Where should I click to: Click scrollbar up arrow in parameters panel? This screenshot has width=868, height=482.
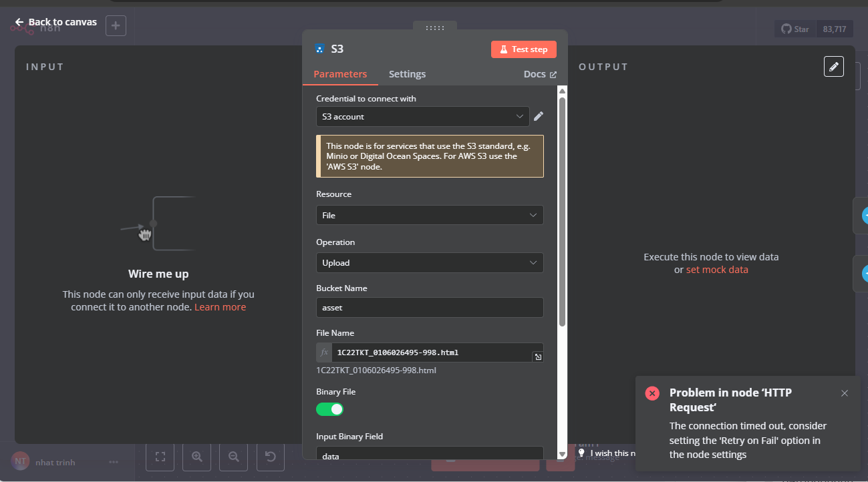(562, 91)
